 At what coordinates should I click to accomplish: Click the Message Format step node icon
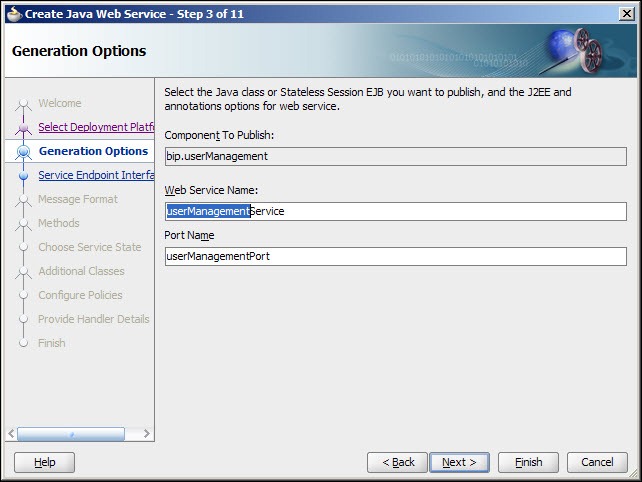tap(23, 199)
